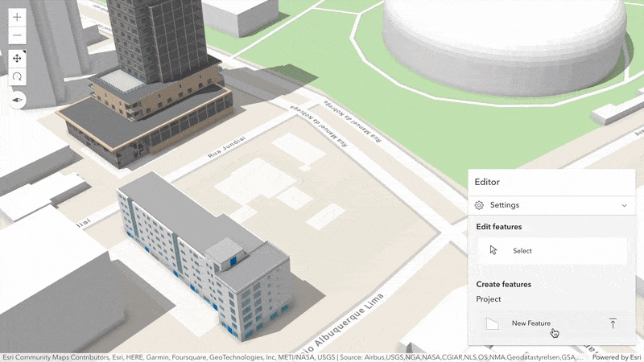The width and height of the screenshot is (644, 362).
Task: Create a New Feature in Project
Action: tap(552, 323)
